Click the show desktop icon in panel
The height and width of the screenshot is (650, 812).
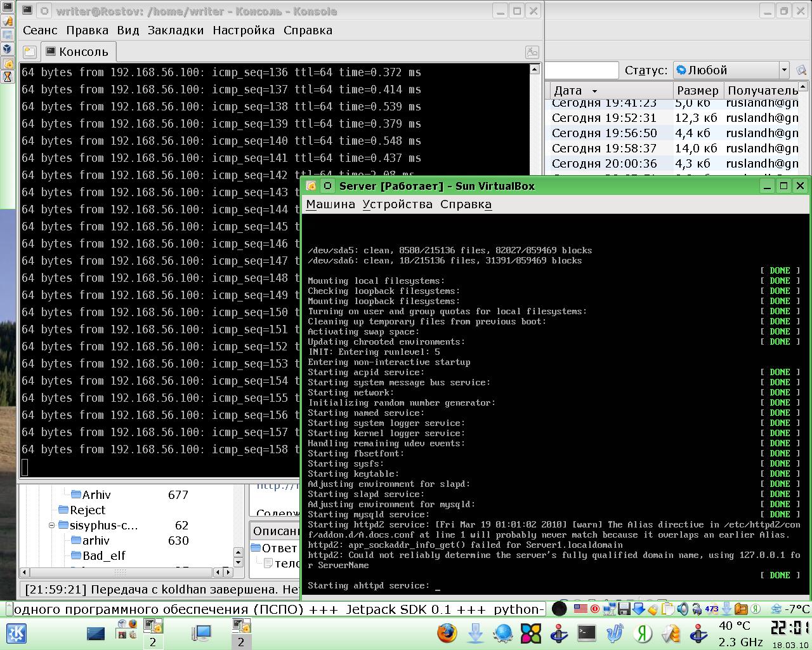click(x=96, y=633)
